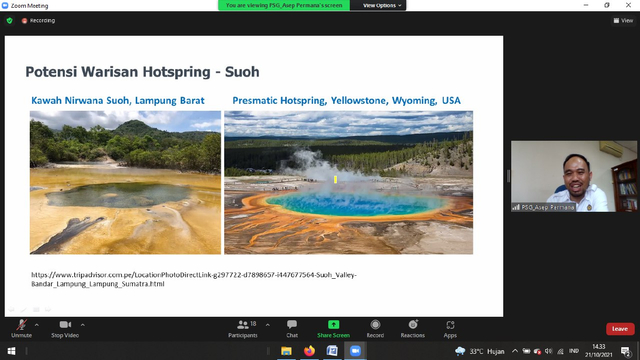
Task: Open video options arrow beside Stop Video
Action: (82, 325)
